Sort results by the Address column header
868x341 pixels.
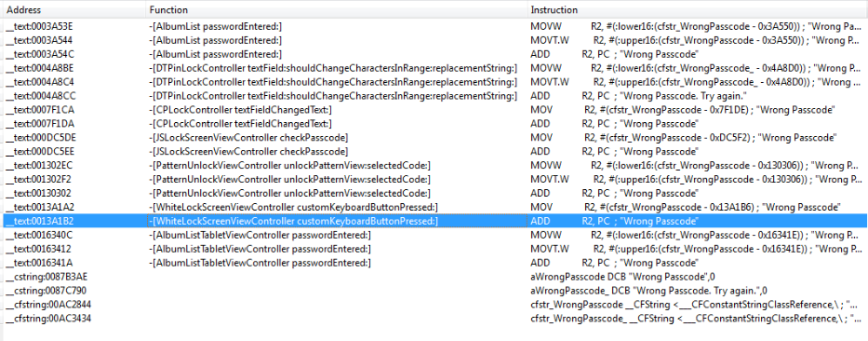point(73,10)
